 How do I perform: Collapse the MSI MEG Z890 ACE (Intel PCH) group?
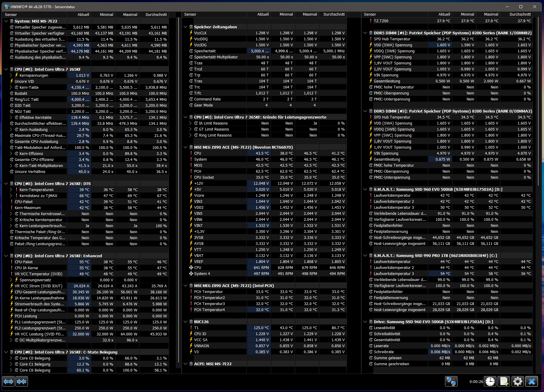(185, 286)
